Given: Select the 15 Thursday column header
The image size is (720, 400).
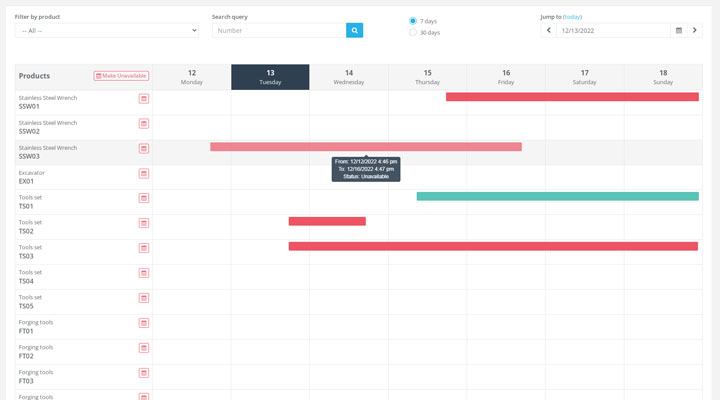Looking at the screenshot, I should [428, 77].
